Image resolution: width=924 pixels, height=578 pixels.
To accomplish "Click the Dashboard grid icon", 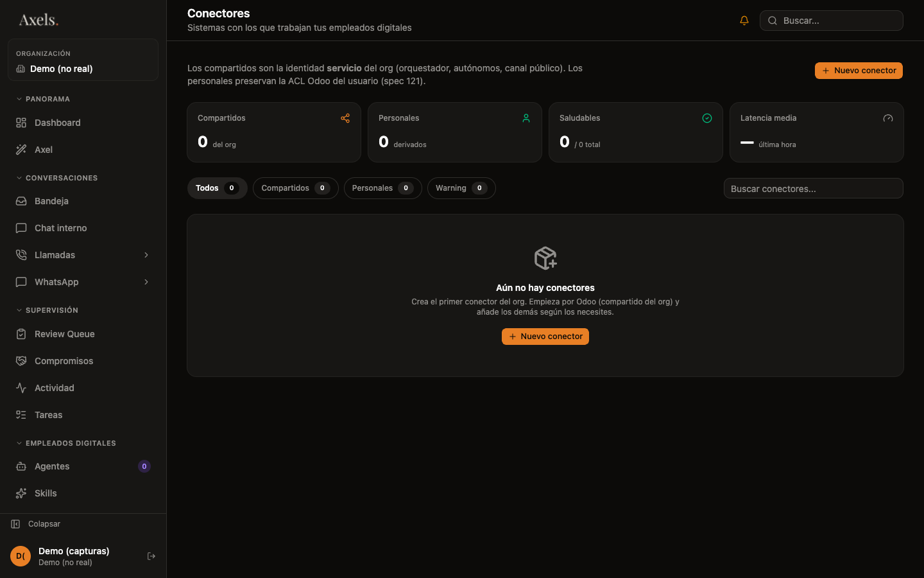I will [x=21, y=123].
